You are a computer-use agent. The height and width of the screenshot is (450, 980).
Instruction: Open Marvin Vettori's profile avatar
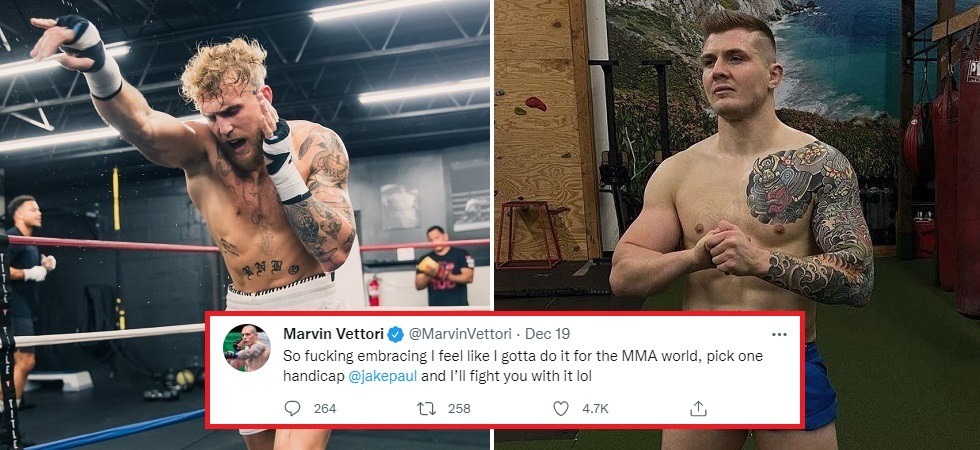[246, 348]
